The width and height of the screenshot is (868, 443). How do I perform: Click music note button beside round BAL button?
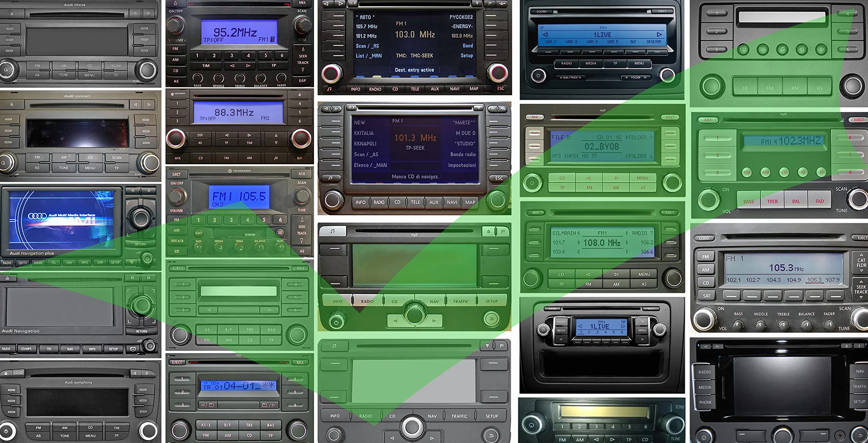pos(782,49)
